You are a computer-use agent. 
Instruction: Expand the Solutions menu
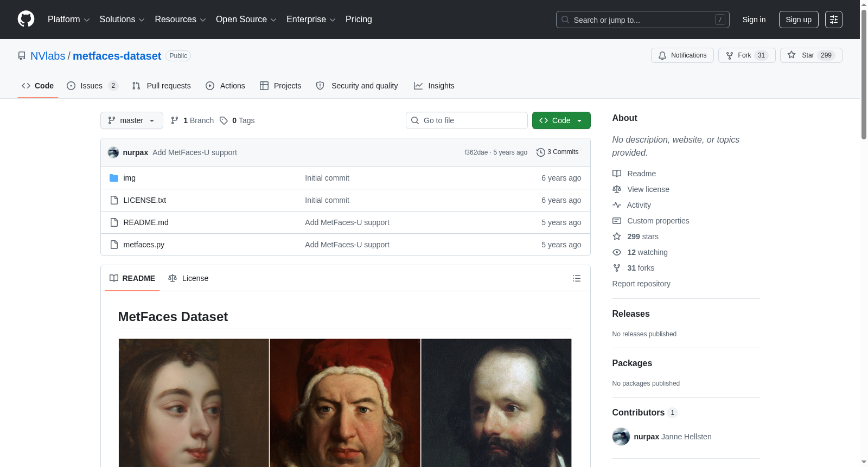(122, 20)
